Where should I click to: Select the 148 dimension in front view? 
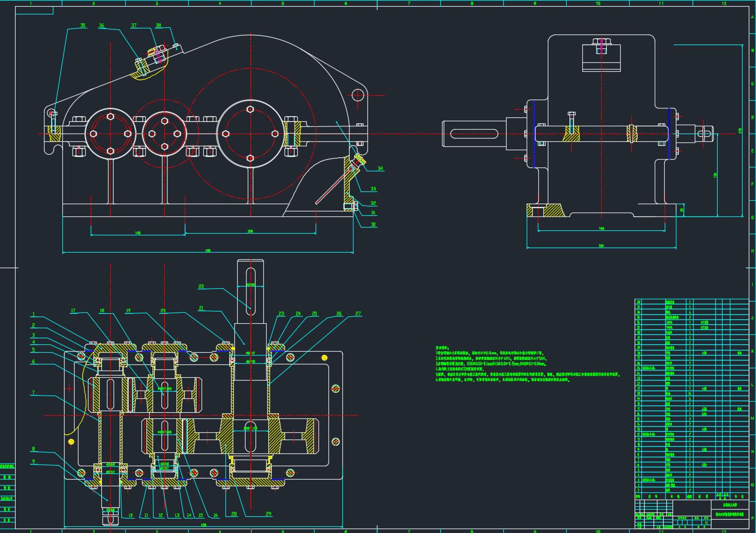(138, 233)
